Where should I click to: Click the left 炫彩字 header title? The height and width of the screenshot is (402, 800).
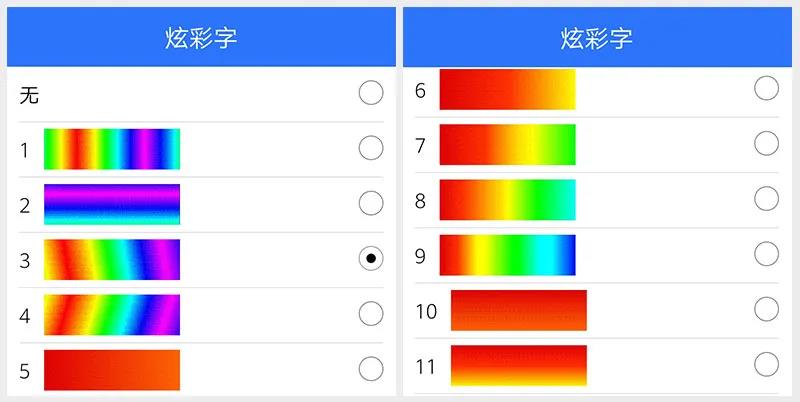pos(201,39)
